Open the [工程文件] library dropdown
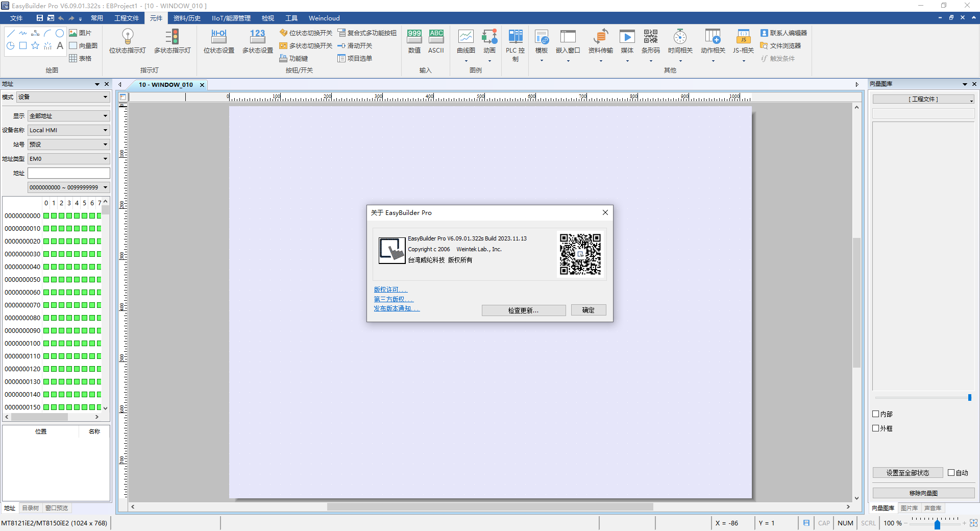The width and height of the screenshot is (980, 531). pyautogui.click(x=923, y=99)
